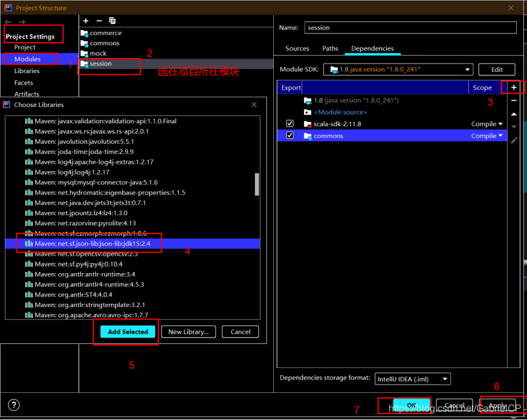This screenshot has height=420, width=527.
Task: Open scope dropdown for scala-sdk-2.11.8
Action: pos(487,124)
